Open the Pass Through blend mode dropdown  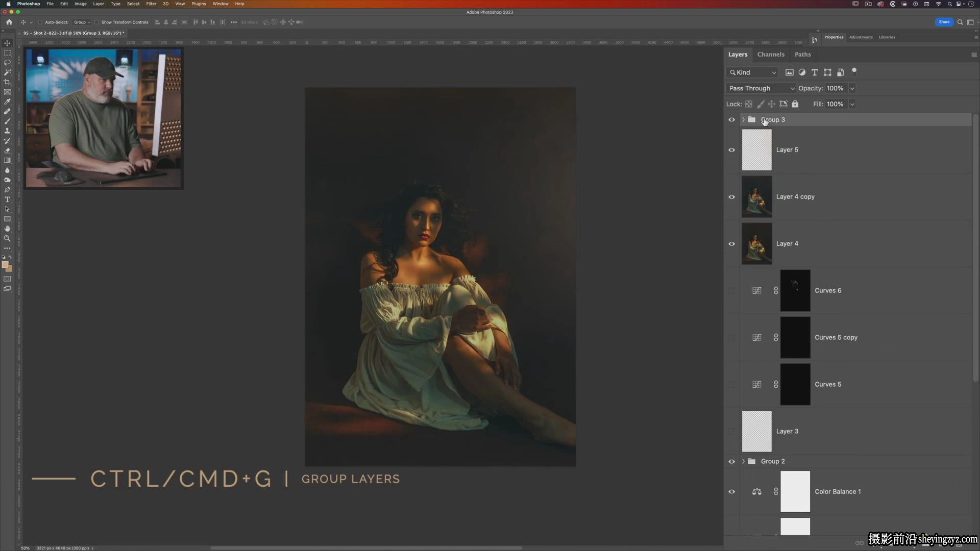pyautogui.click(x=761, y=88)
